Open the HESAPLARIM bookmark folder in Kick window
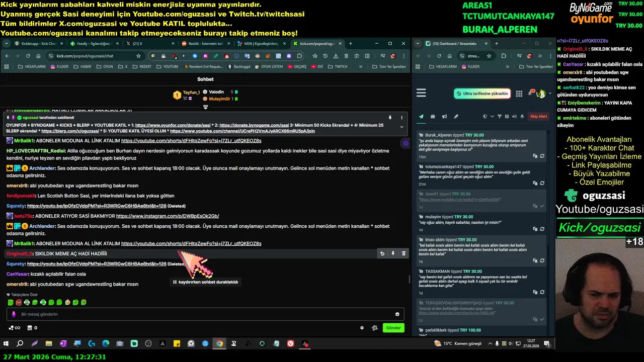 32,66
